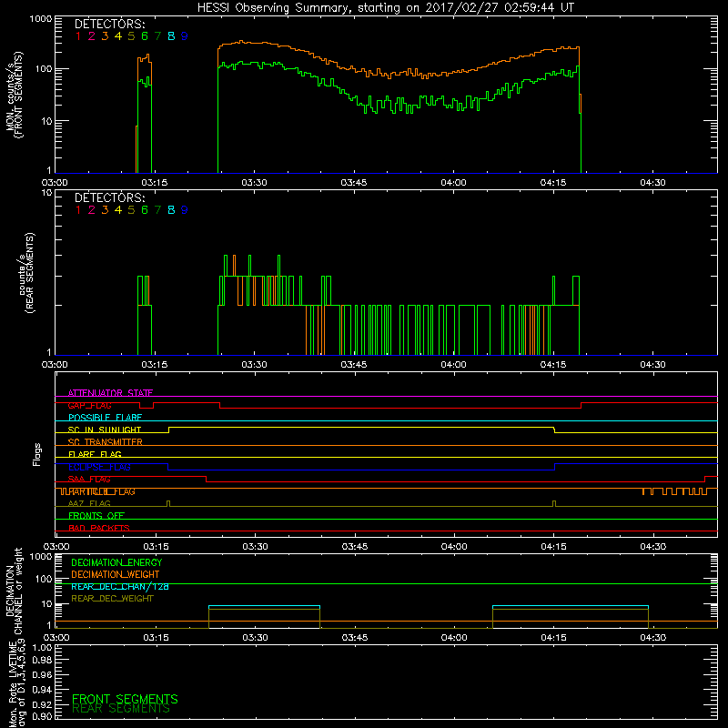Click the 03:30 tick under rear segments plot
728x728 pixels.
pos(255,365)
